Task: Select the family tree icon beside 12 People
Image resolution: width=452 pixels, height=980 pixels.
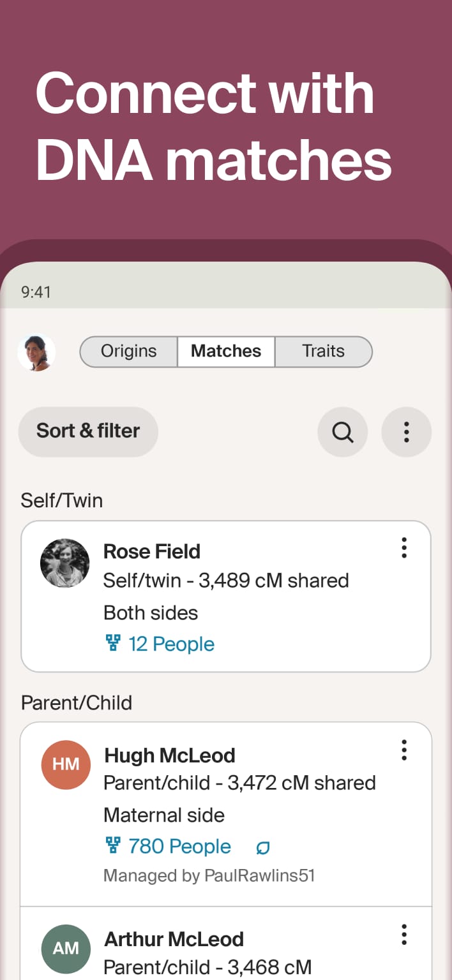Action: click(114, 643)
